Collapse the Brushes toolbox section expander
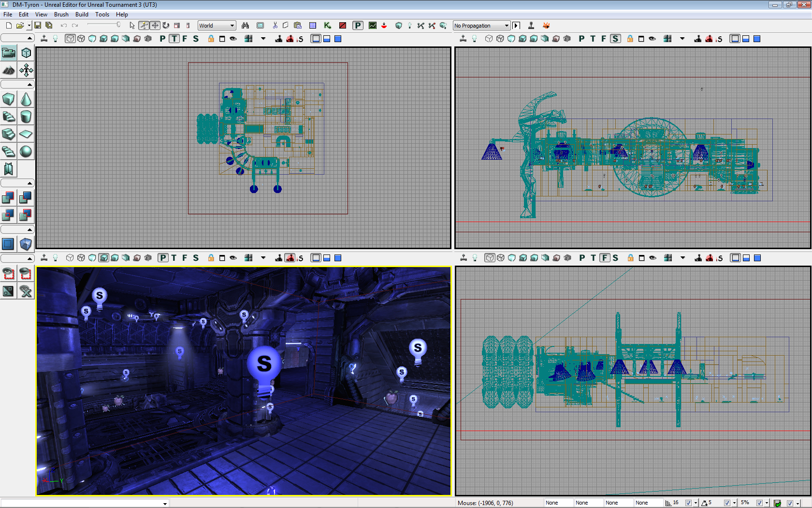Screen dimensions: 812x508 [17, 85]
